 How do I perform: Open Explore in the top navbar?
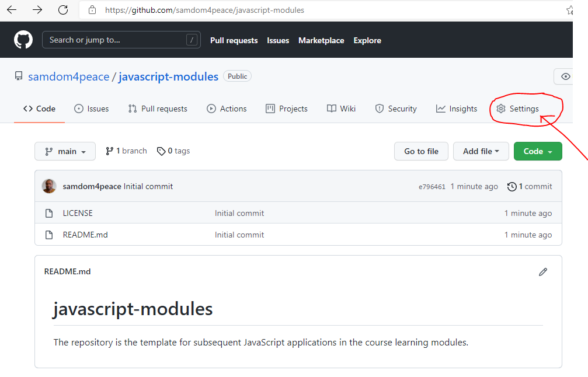367,40
